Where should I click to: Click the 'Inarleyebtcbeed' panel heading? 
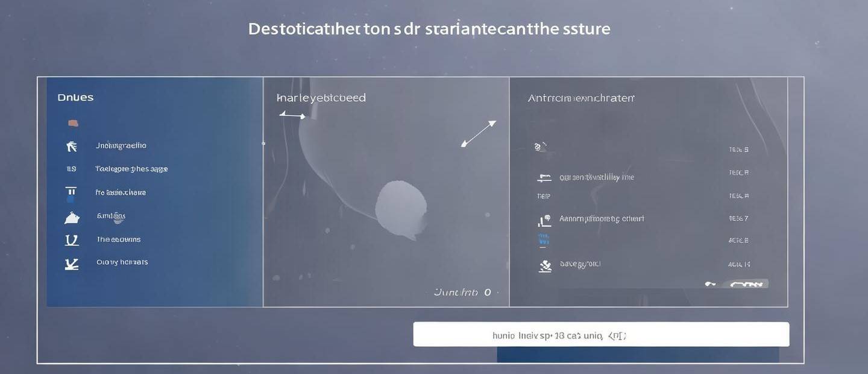tap(321, 98)
